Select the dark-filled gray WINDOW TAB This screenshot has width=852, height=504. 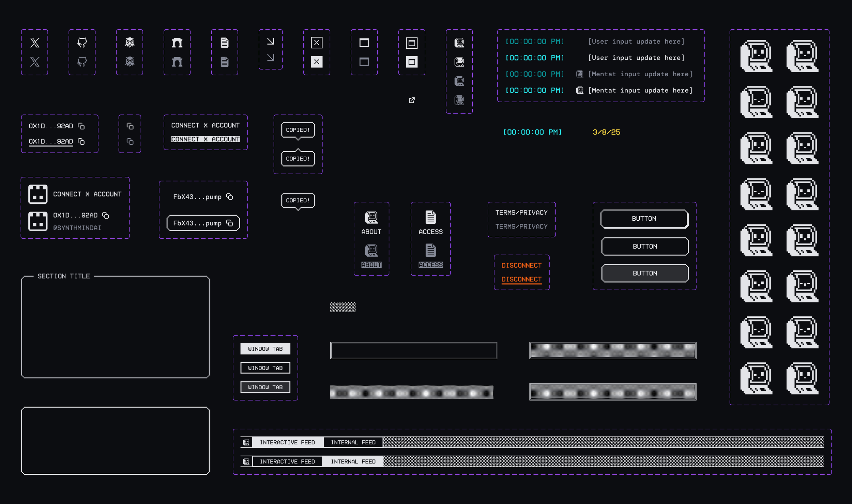tap(265, 387)
